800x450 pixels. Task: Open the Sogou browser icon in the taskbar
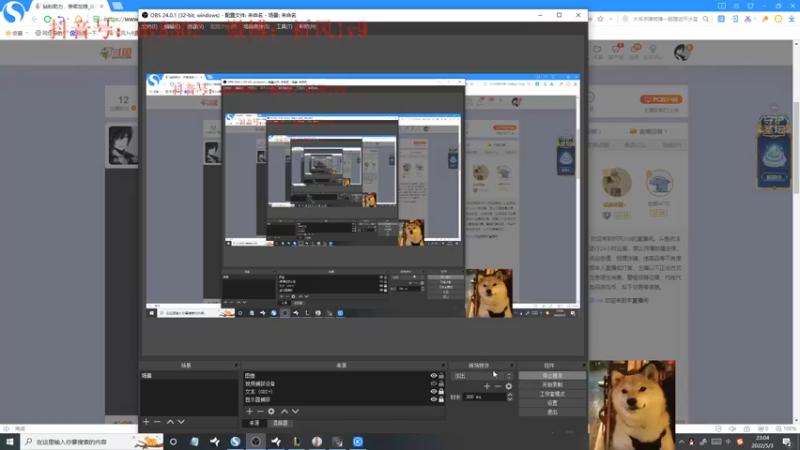(235, 441)
